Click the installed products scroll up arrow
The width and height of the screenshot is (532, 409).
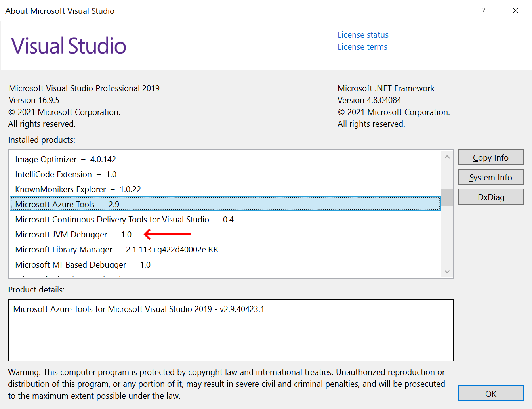point(447,157)
